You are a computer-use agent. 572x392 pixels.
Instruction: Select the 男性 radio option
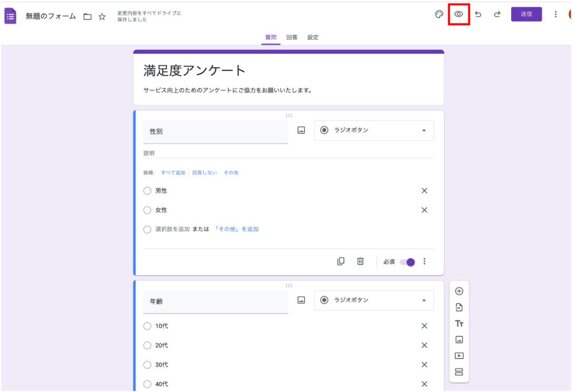tap(147, 191)
